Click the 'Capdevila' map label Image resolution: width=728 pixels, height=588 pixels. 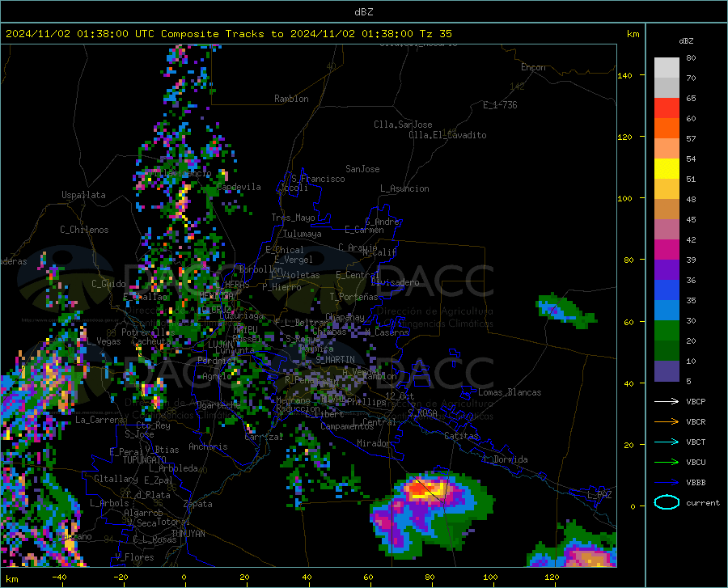[239, 187]
